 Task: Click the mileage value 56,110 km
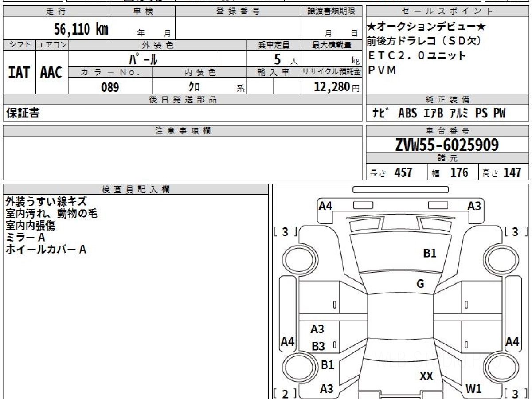[x=81, y=30]
